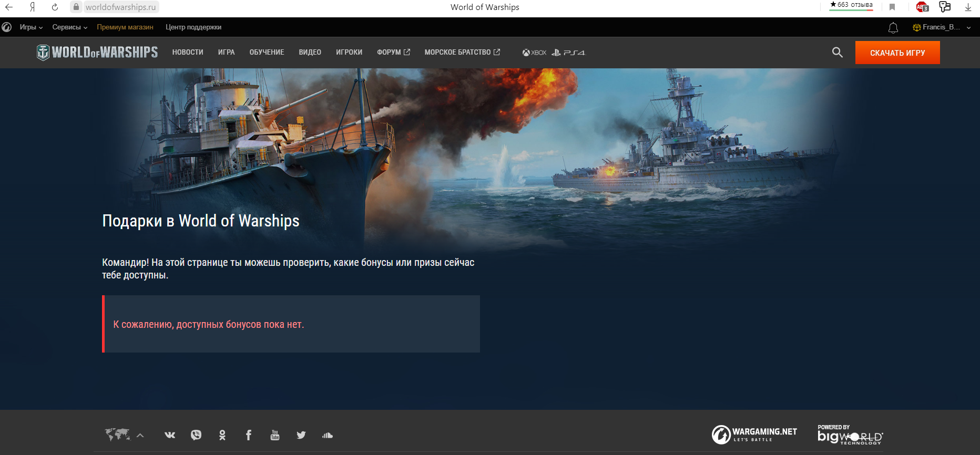Click the World of Warships tab title
This screenshot has height=455, width=980.
click(x=485, y=7)
